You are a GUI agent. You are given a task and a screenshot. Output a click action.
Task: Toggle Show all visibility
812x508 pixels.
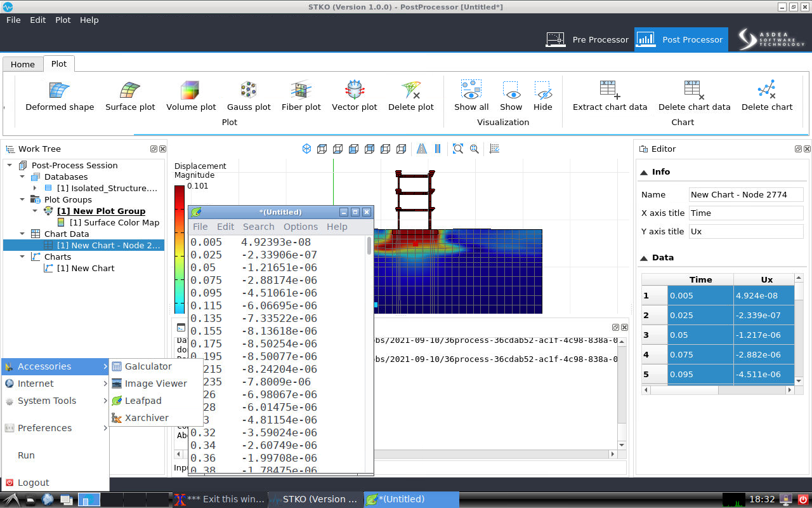[471, 91]
